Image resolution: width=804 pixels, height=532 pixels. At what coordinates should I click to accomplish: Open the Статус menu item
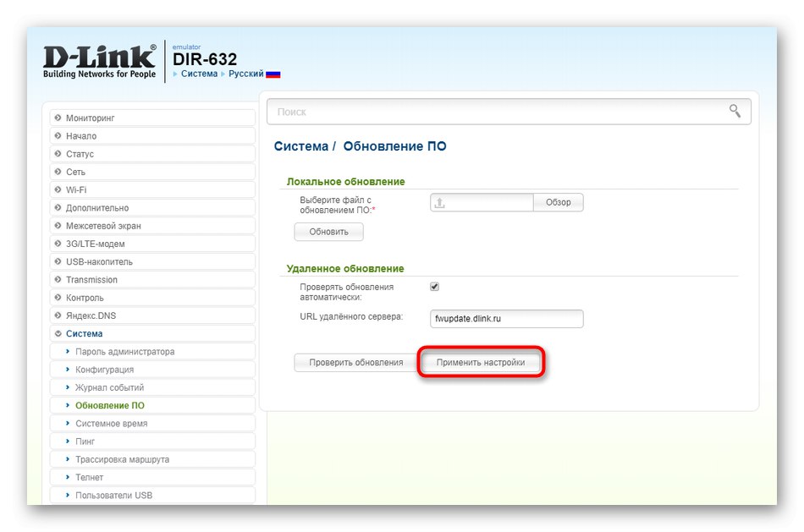(x=153, y=154)
